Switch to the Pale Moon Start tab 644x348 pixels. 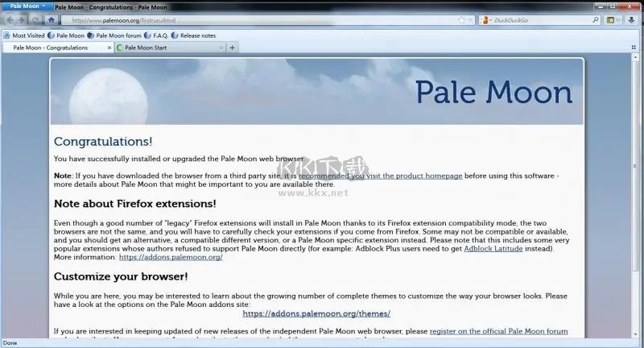pyautogui.click(x=171, y=48)
